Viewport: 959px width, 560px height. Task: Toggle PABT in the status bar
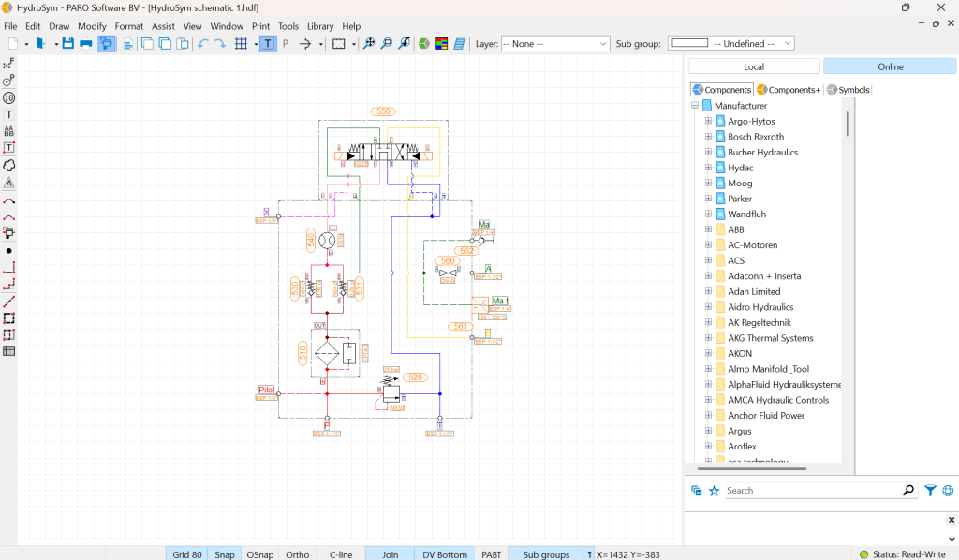[x=491, y=553]
